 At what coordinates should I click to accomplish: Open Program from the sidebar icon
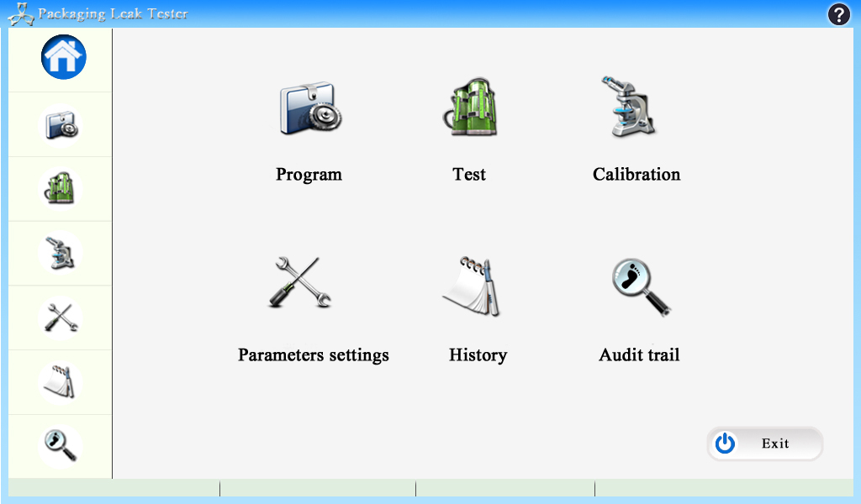pyautogui.click(x=61, y=125)
